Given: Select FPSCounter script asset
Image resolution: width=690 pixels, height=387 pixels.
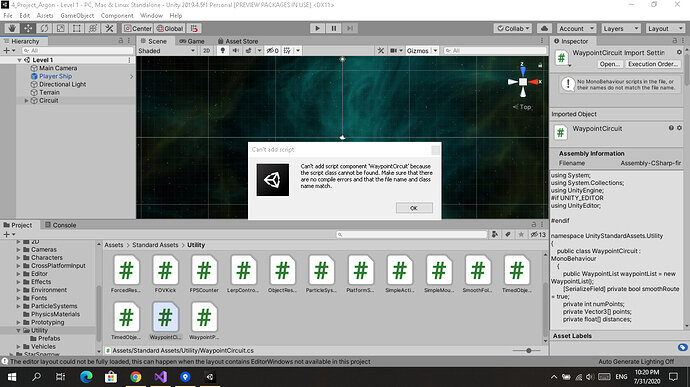Looking at the screenshot, I should [x=204, y=274].
